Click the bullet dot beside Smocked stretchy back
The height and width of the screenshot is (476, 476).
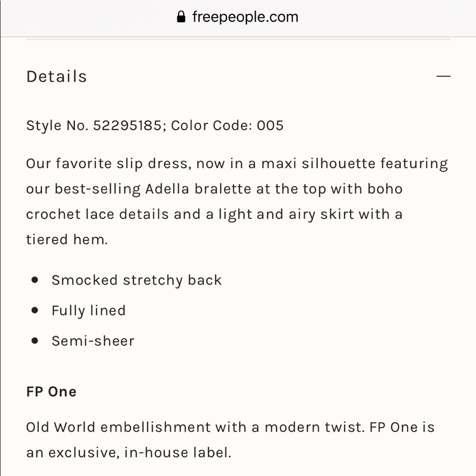pos(35,280)
